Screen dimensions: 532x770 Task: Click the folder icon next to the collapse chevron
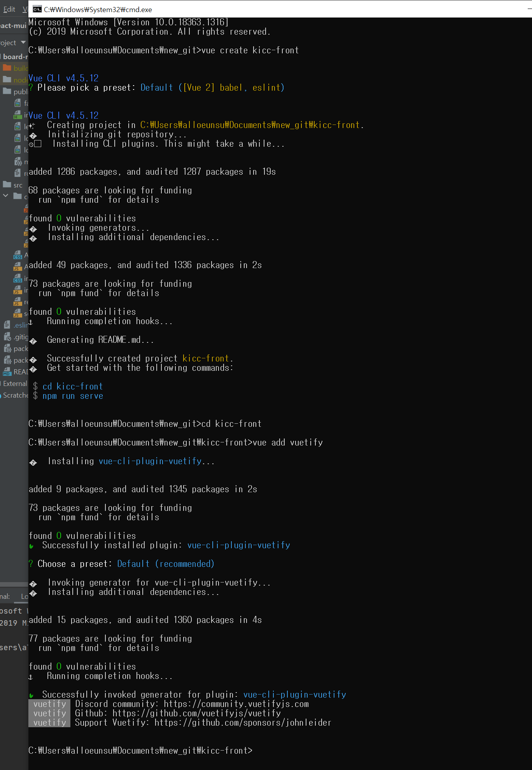click(17, 196)
